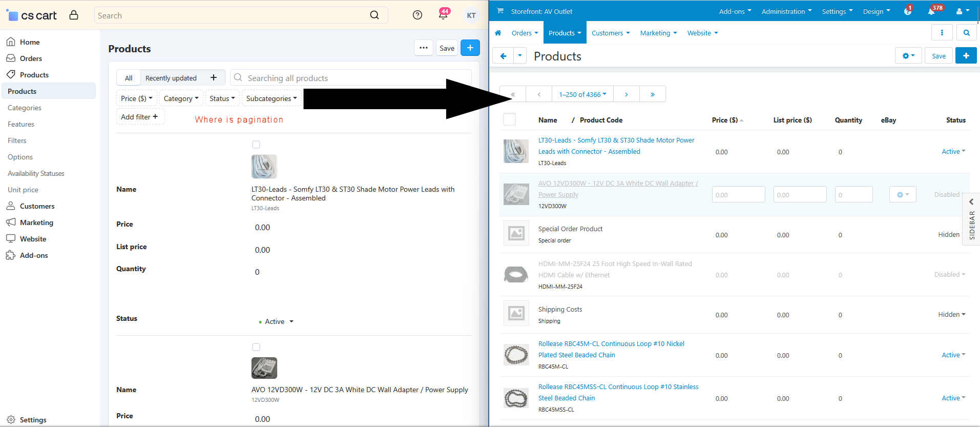Click the blue plus add product button in right window
Image resolution: width=980 pixels, height=427 pixels.
pos(966,56)
